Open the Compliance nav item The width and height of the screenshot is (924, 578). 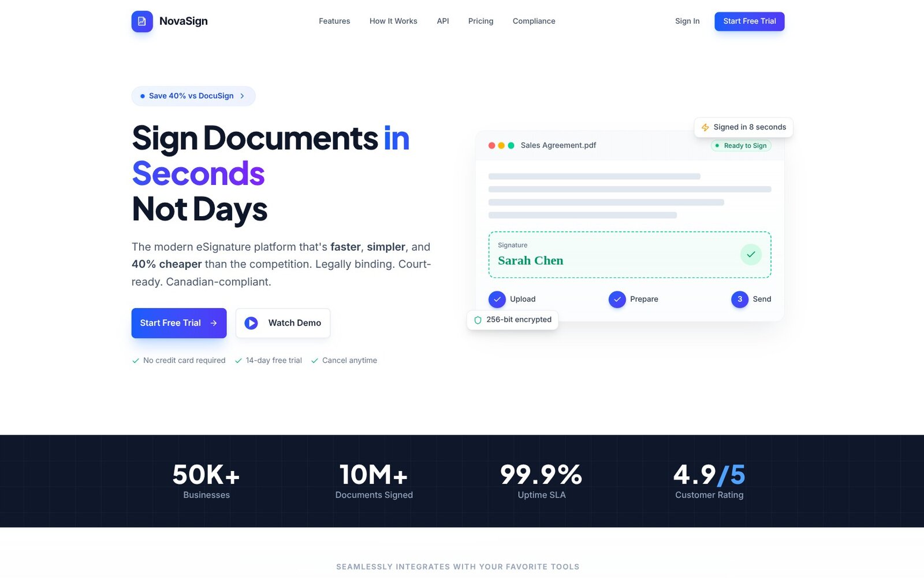click(x=534, y=21)
